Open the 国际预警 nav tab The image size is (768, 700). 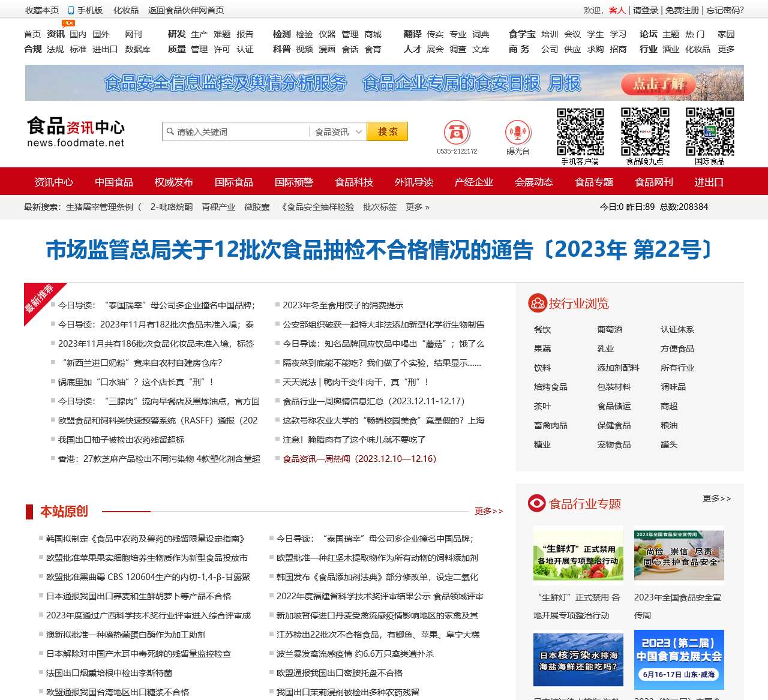(294, 182)
